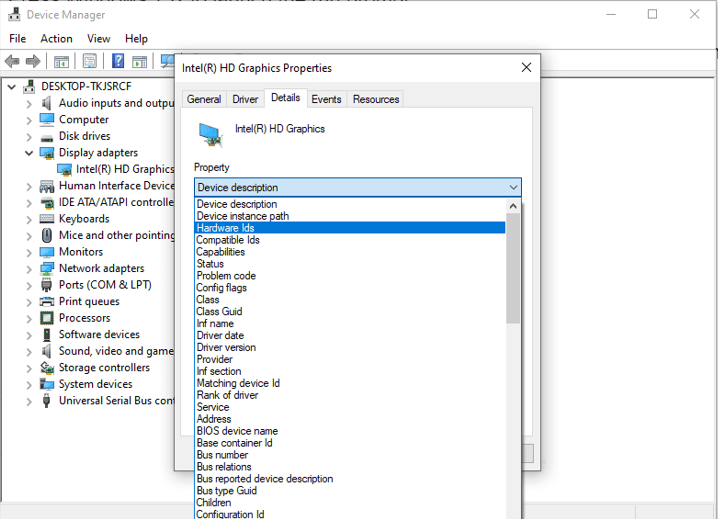Choose Driver version from the property list
718x519 pixels.
point(350,347)
